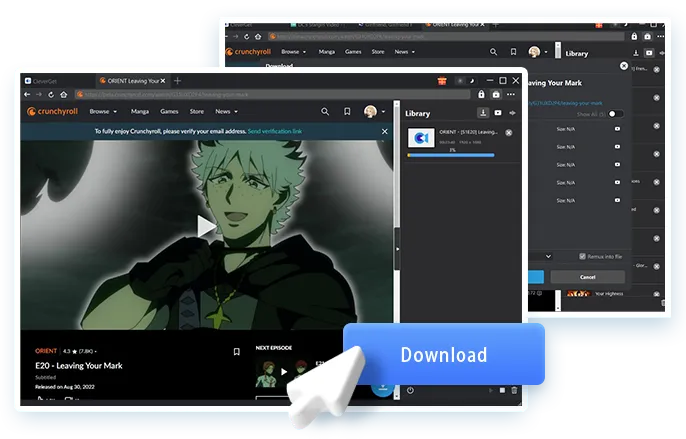Dismiss the verify email banner
The width and height of the screenshot is (686, 439).
pos(385,131)
